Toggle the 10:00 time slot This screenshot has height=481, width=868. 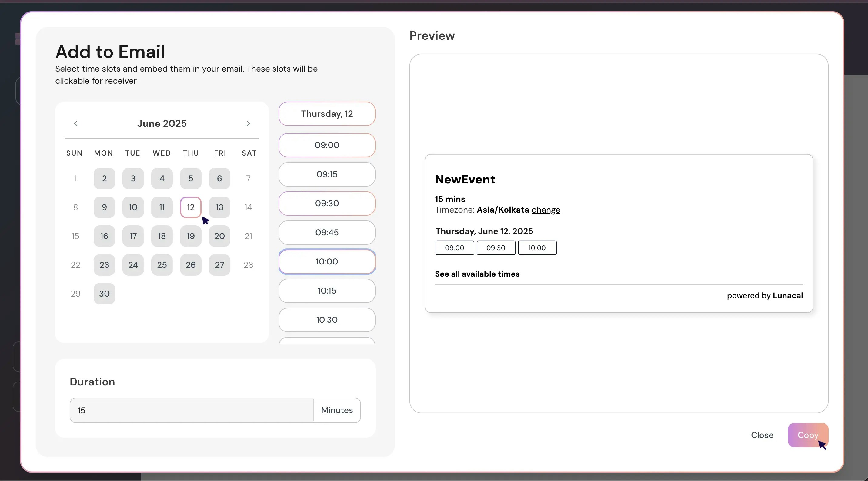[x=326, y=261]
